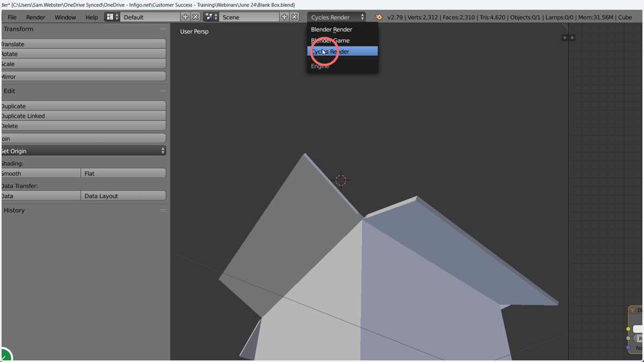644x362 pixels.
Task: Click the Transform panel grip handle
Action: click(x=163, y=29)
